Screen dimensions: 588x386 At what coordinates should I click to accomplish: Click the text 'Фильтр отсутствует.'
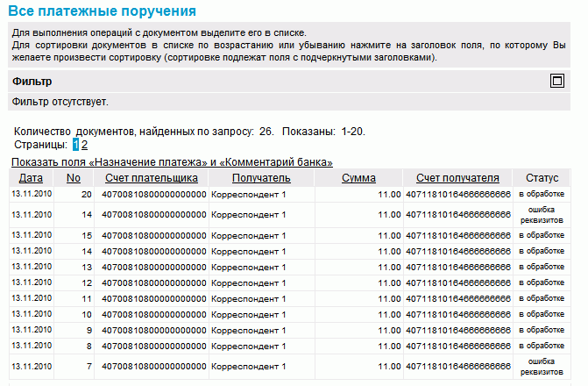click(x=60, y=102)
